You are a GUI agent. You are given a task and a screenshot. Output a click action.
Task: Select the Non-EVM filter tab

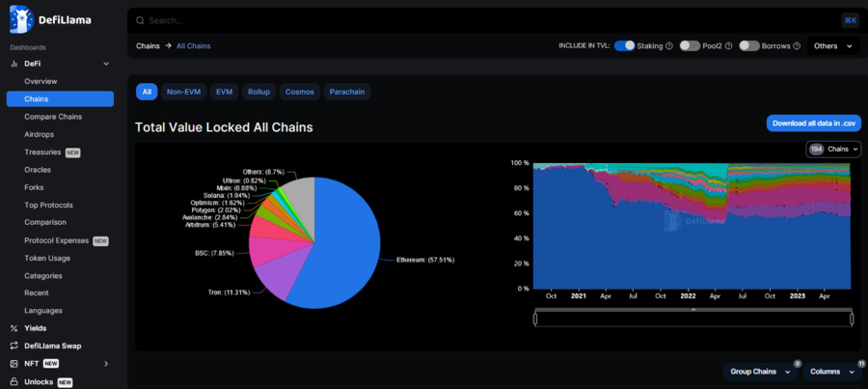184,92
